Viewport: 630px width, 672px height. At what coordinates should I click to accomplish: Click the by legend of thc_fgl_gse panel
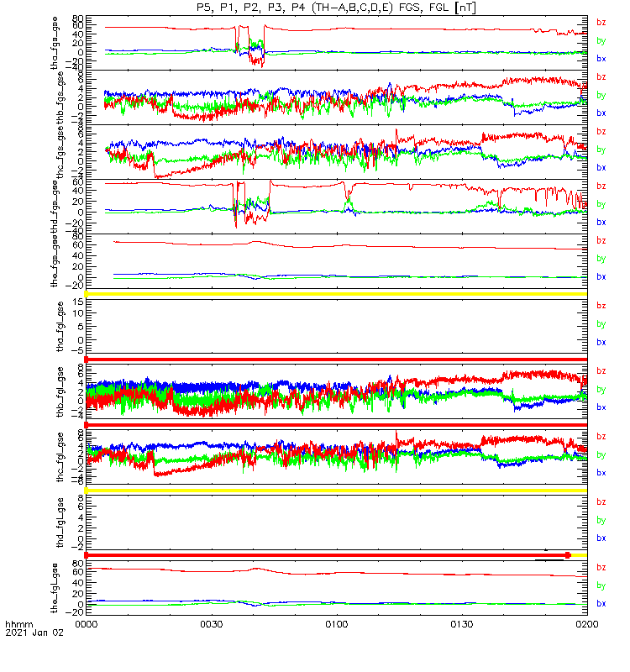[601, 454]
